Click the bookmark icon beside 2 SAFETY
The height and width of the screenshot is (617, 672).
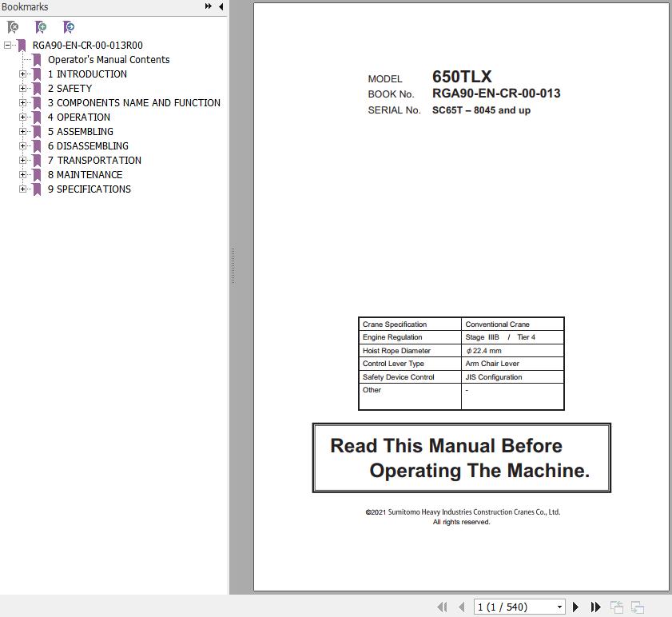point(38,89)
